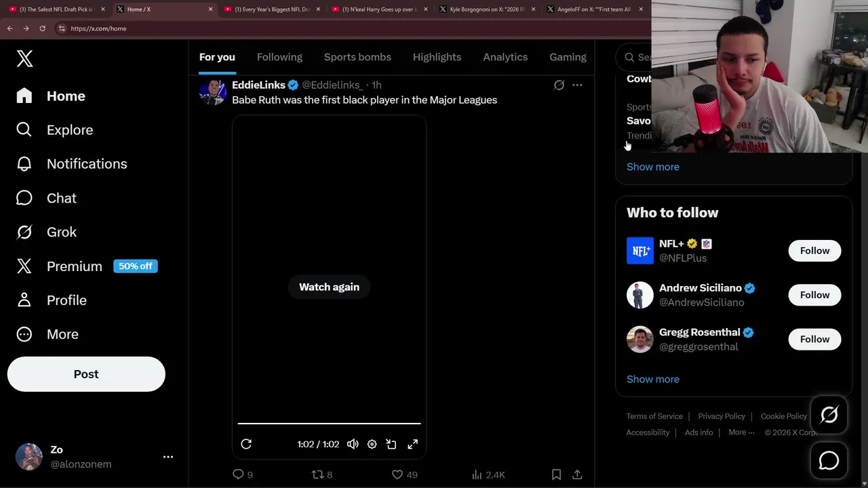
Task: Open floating chat bubble button
Action: pos(829,461)
